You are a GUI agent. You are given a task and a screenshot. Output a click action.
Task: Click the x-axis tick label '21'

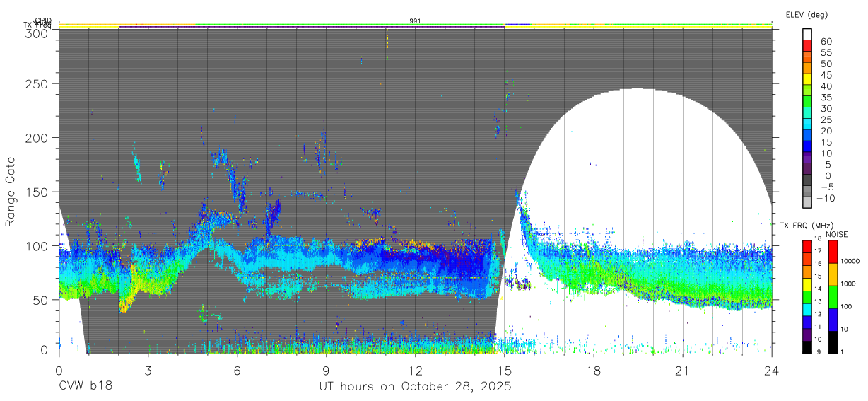tap(683, 371)
